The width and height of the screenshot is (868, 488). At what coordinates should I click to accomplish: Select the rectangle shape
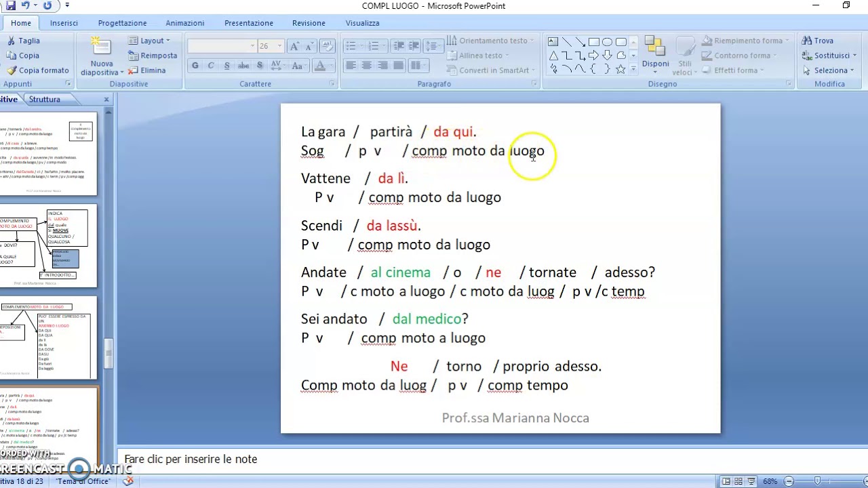pos(594,42)
